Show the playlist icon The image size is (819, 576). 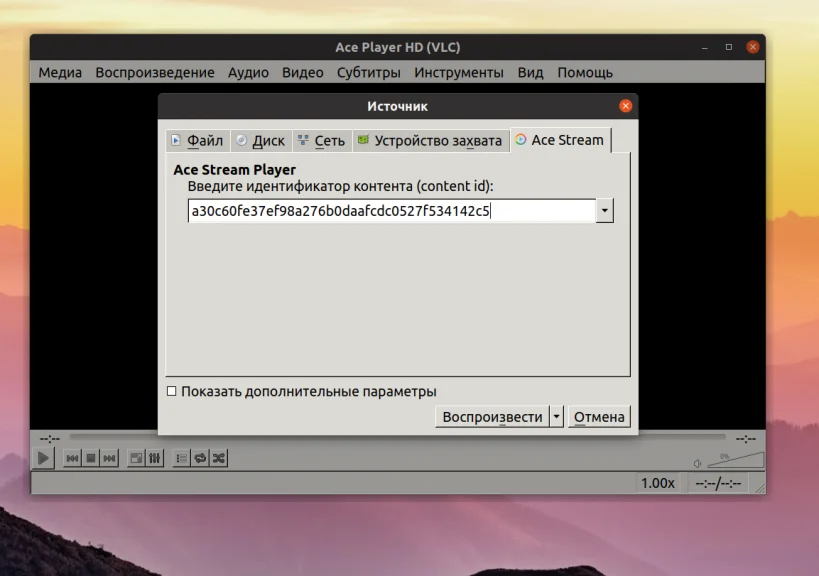[181, 459]
